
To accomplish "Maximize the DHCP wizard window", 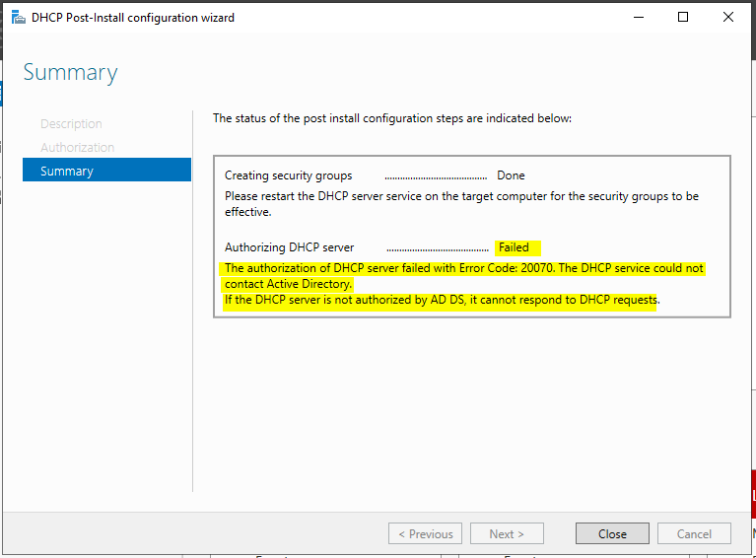I will click(683, 18).
